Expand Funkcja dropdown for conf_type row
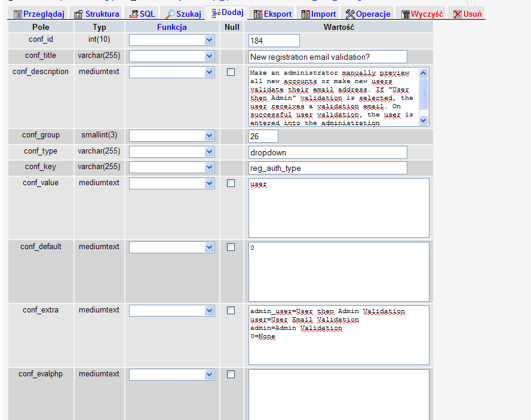Viewport: 531px width, 420px height. (x=172, y=152)
